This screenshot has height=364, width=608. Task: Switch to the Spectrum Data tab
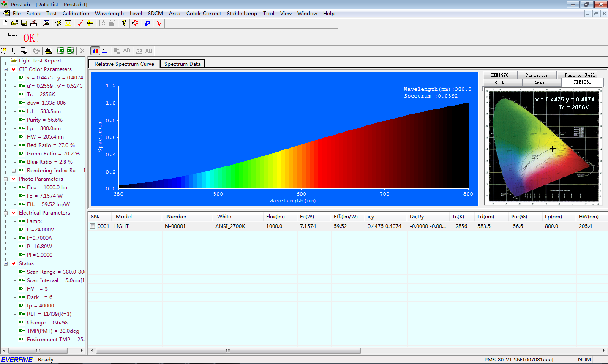coord(182,64)
